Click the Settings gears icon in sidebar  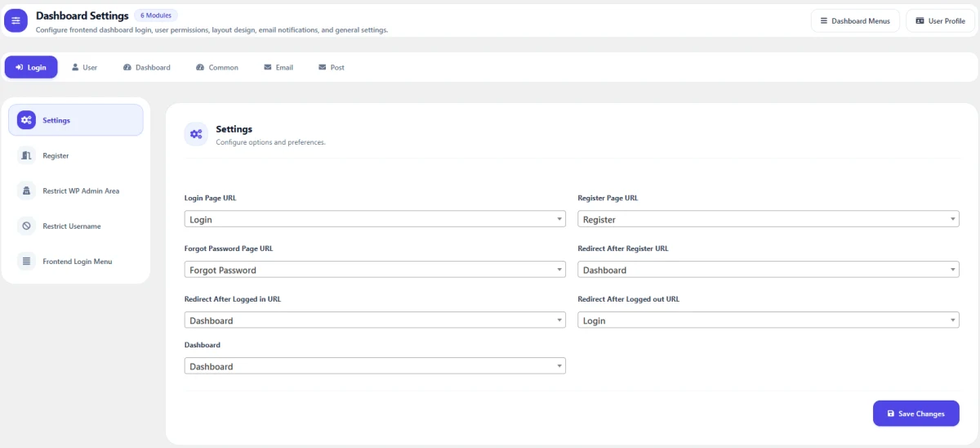coord(27,120)
